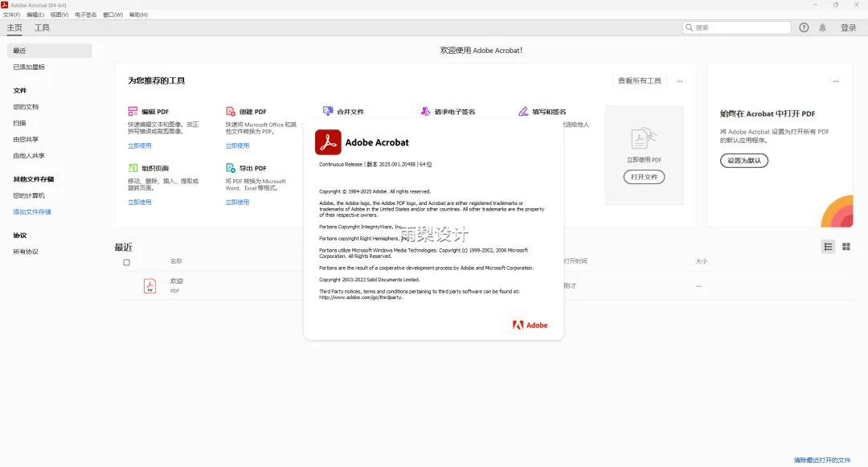Open the 视图(V) menu

coord(59,15)
